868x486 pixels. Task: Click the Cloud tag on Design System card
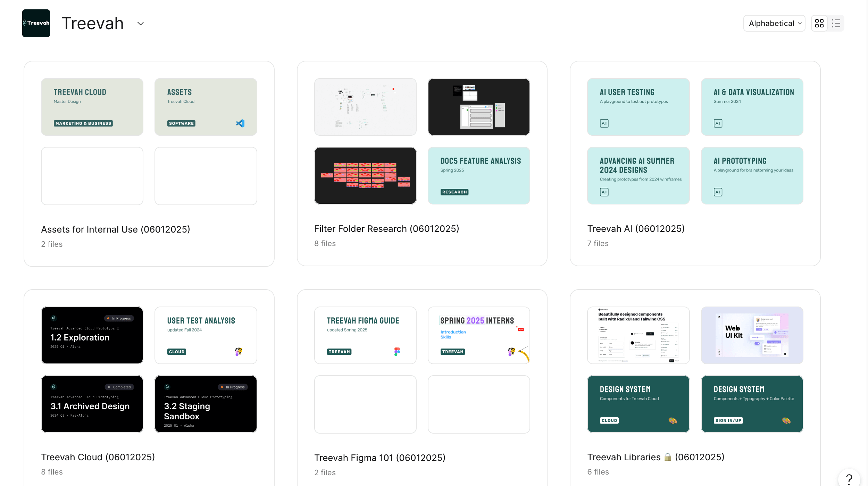point(609,420)
